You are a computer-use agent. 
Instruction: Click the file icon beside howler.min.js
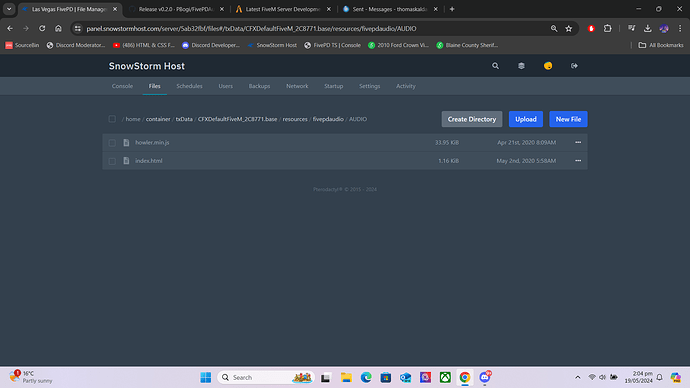coord(126,143)
